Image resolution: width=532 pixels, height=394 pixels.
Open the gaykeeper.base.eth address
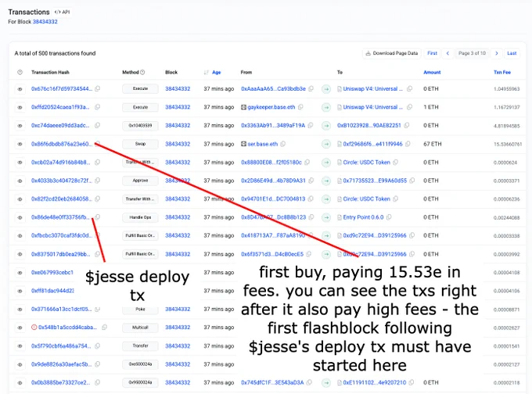coord(271,107)
